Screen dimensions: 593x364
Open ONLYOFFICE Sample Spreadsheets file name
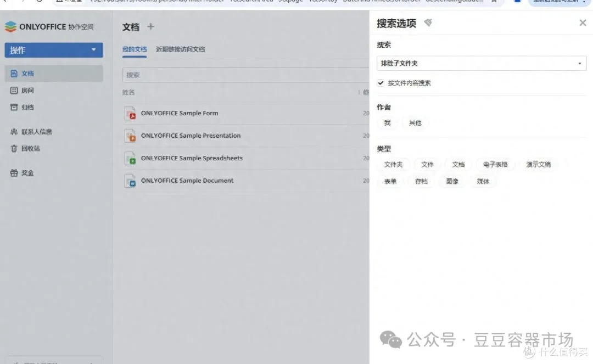(x=192, y=158)
